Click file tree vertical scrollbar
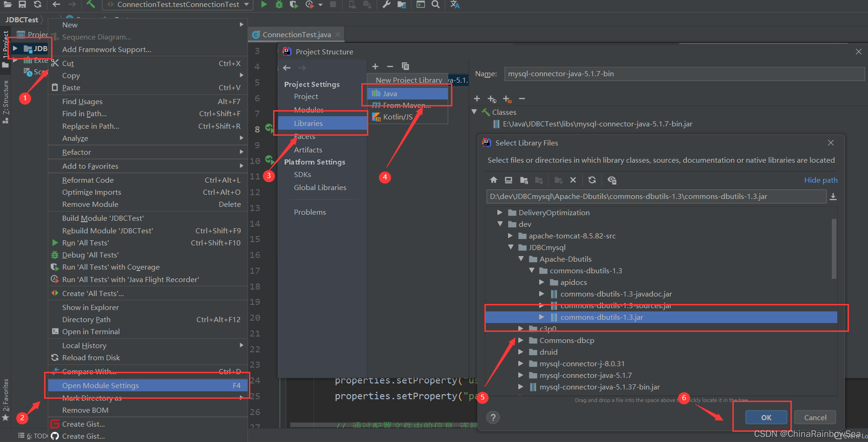This screenshot has width=868, height=442. click(x=834, y=249)
